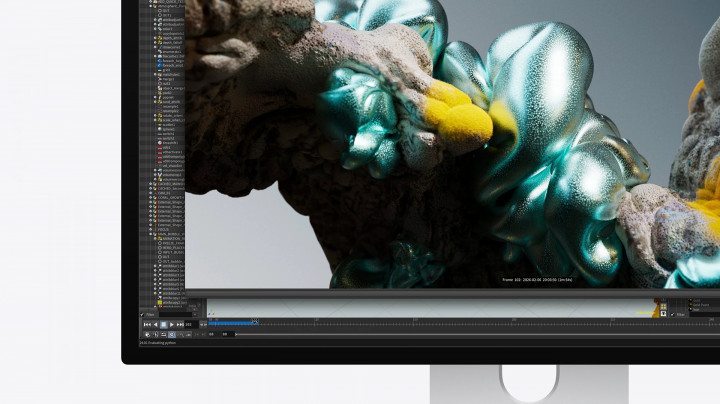Open the dropdown beside the tree Filter field

coord(195,314)
